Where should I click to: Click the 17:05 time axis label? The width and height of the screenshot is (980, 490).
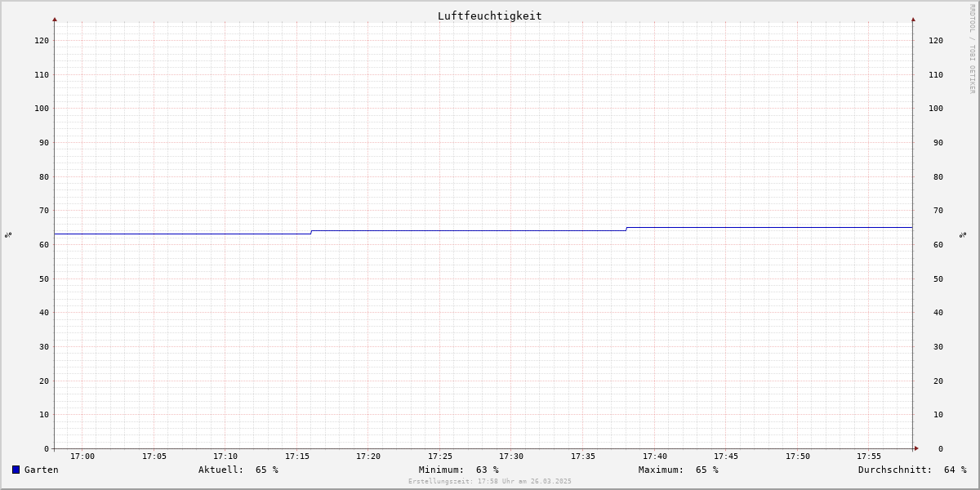tap(154, 457)
